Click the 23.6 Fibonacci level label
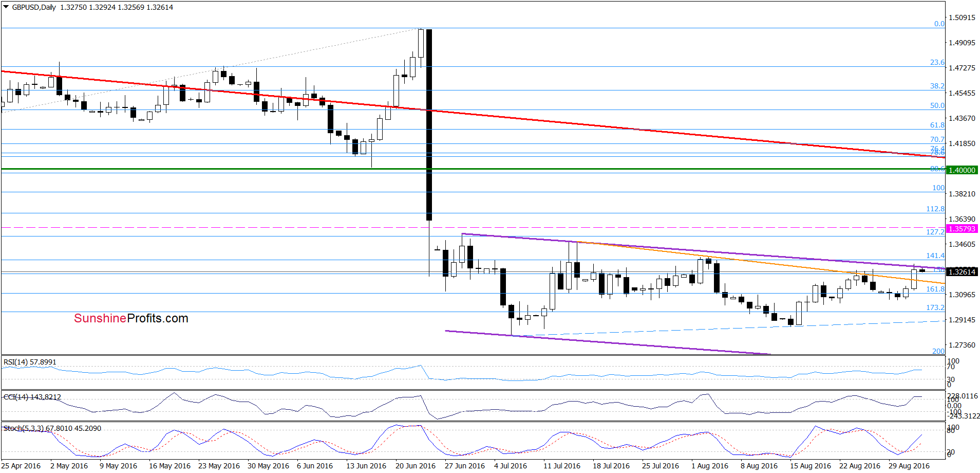The height and width of the screenshot is (473, 980). tap(937, 62)
